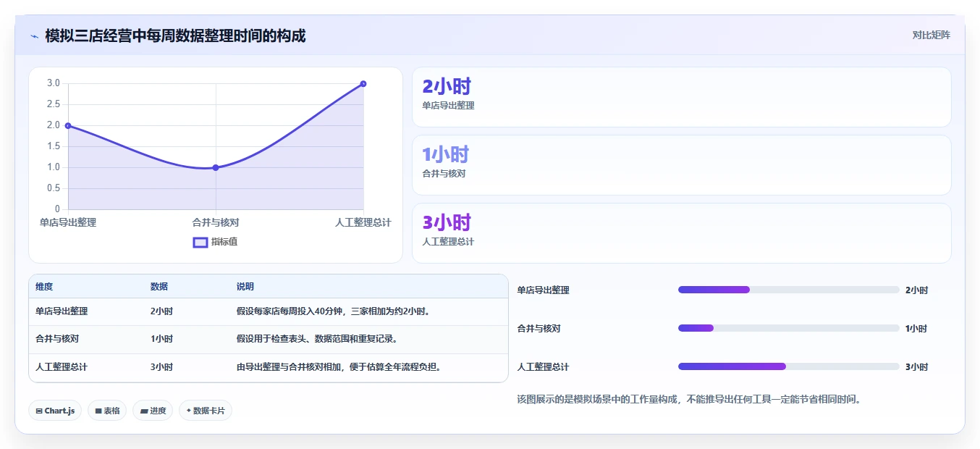This screenshot has width=980, height=449.
Task: Select the 1小时 data card
Action: coord(681,165)
